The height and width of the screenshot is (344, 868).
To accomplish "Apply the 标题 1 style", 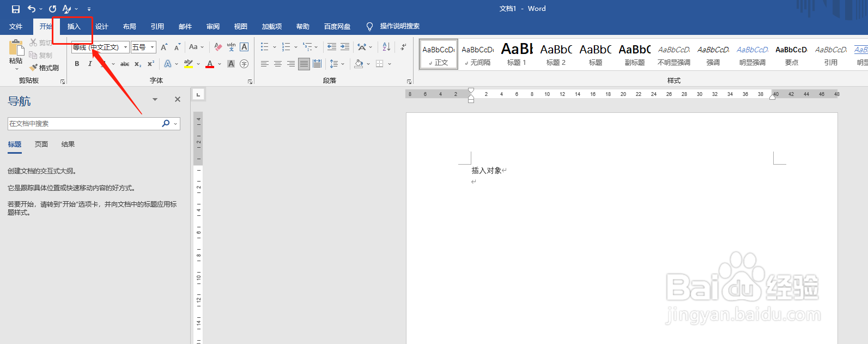I will pos(517,54).
